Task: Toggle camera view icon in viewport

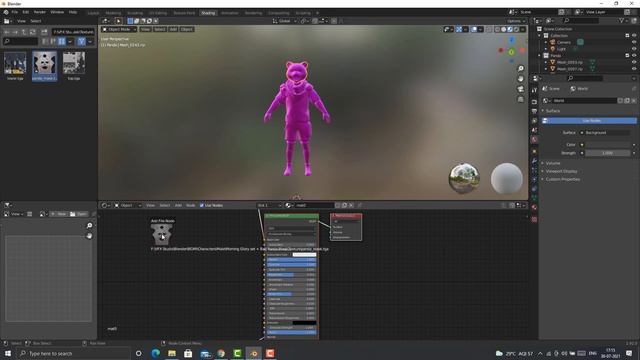Action: [520, 89]
